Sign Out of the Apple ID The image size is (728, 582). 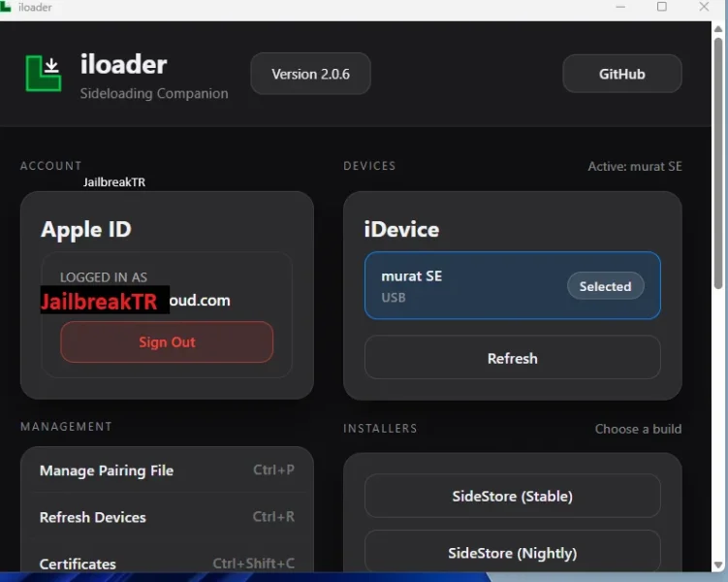pos(167,342)
